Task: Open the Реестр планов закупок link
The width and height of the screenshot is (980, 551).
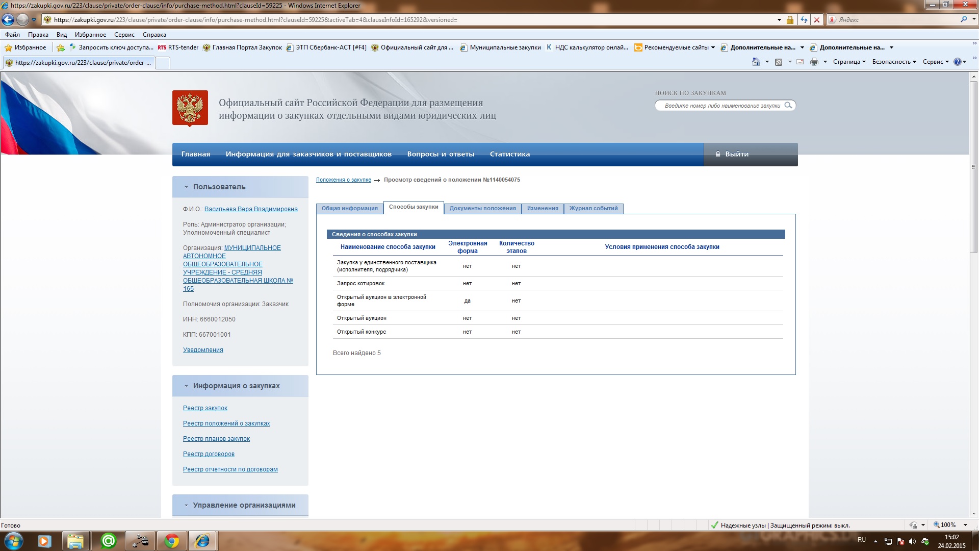Action: click(216, 439)
